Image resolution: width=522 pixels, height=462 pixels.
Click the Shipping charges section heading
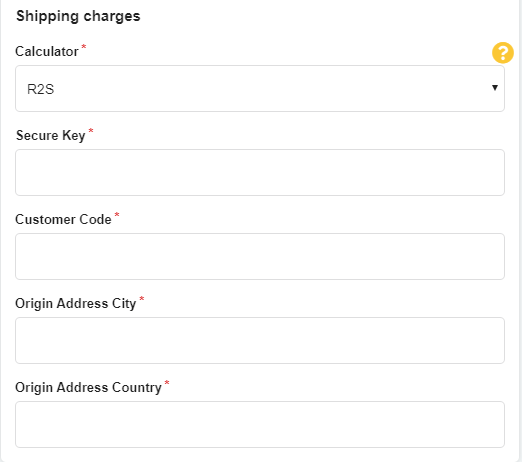[x=78, y=16]
